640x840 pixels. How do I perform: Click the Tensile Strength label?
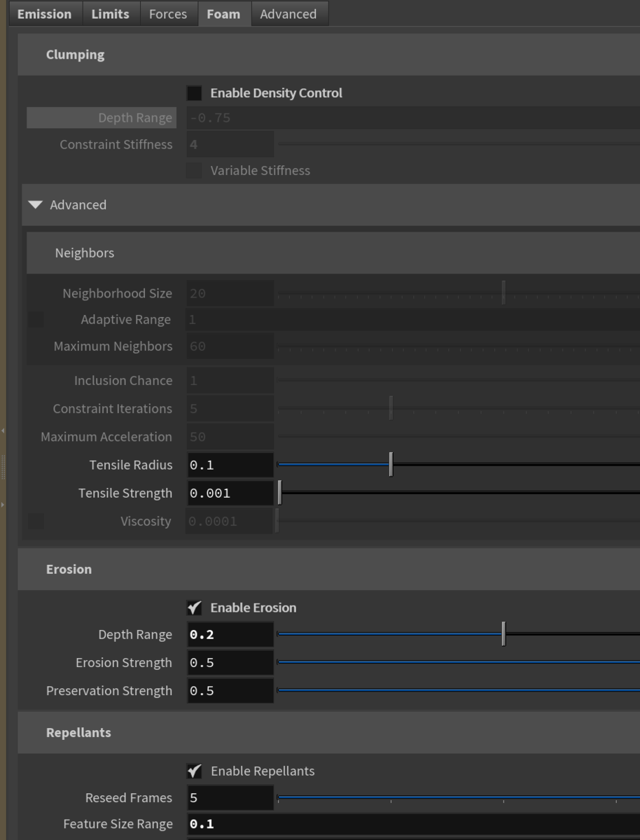(125, 493)
